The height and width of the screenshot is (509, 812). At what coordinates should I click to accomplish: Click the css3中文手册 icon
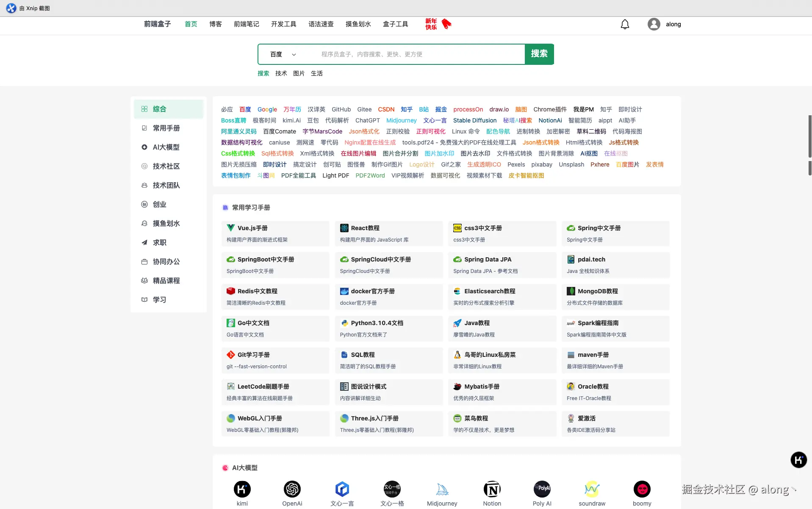[457, 228]
